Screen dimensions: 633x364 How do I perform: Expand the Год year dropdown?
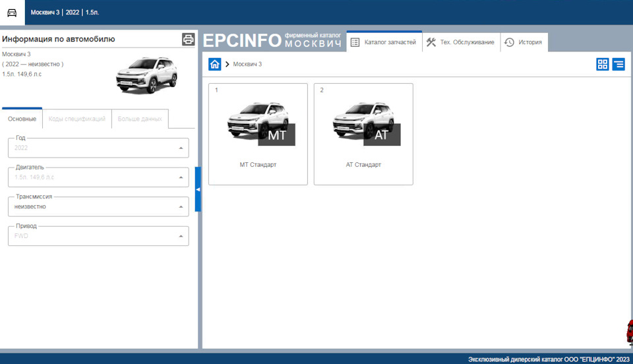pyautogui.click(x=181, y=148)
